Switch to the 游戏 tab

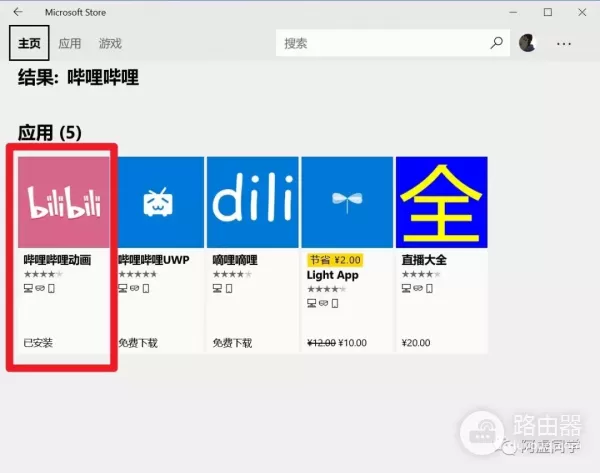pyautogui.click(x=110, y=43)
